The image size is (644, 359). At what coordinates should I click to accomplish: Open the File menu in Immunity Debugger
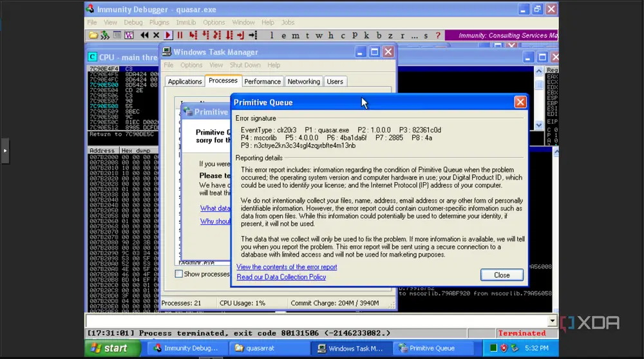pyautogui.click(x=92, y=22)
